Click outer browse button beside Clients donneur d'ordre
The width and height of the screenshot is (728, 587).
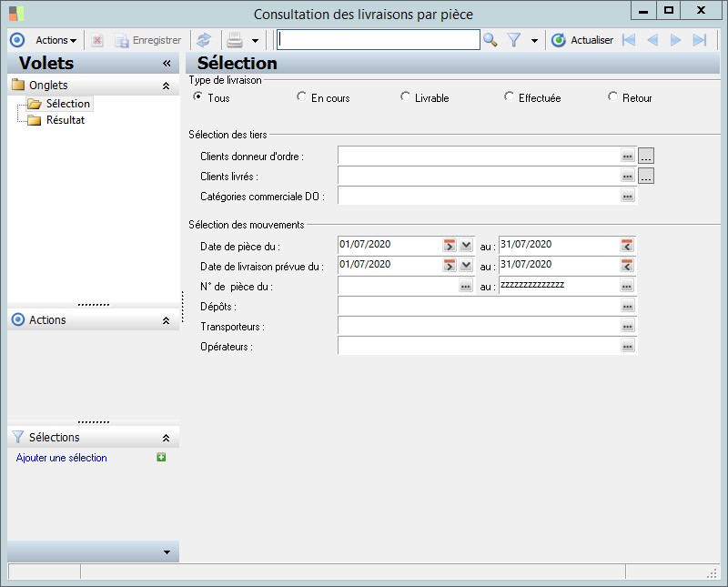(x=646, y=156)
